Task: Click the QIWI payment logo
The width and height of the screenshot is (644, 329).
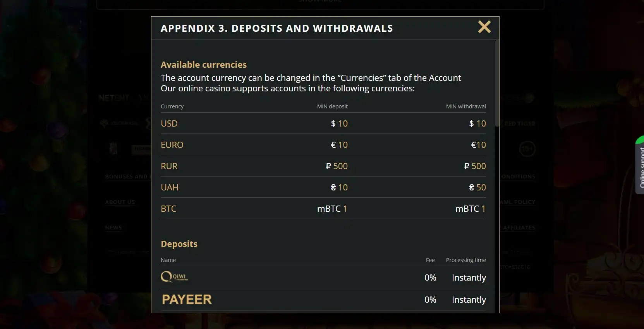Action: (175, 277)
